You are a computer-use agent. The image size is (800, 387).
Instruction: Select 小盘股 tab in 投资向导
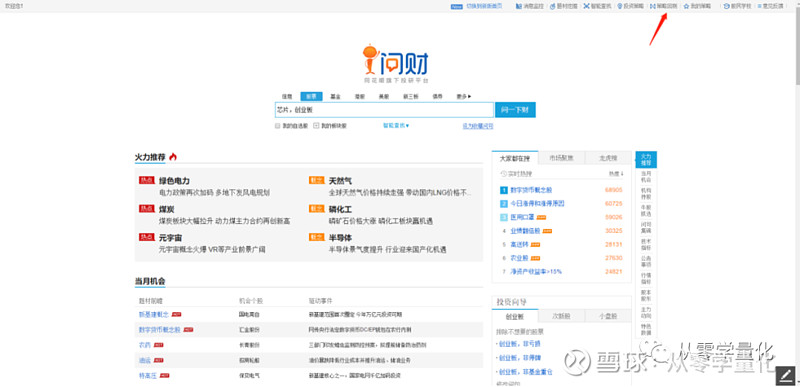coord(608,316)
